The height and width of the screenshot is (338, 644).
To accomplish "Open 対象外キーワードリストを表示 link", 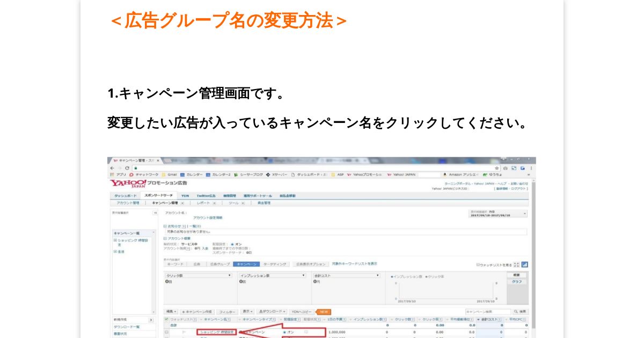I will click(x=354, y=263).
